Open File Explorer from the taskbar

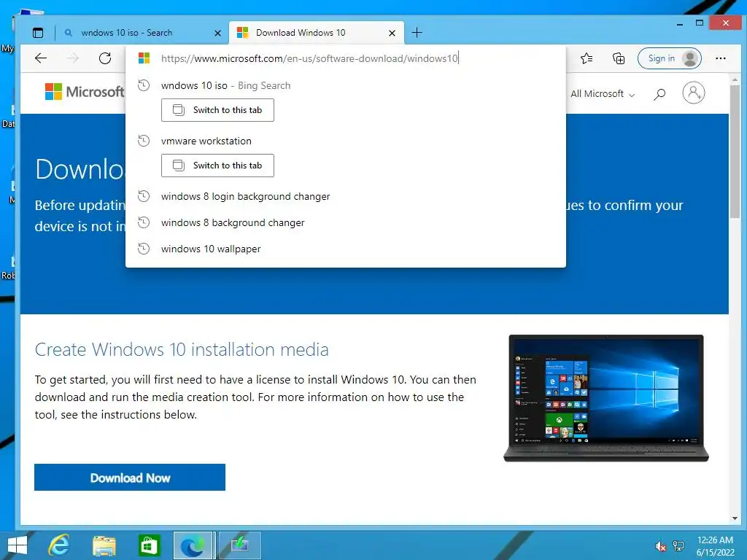point(104,545)
